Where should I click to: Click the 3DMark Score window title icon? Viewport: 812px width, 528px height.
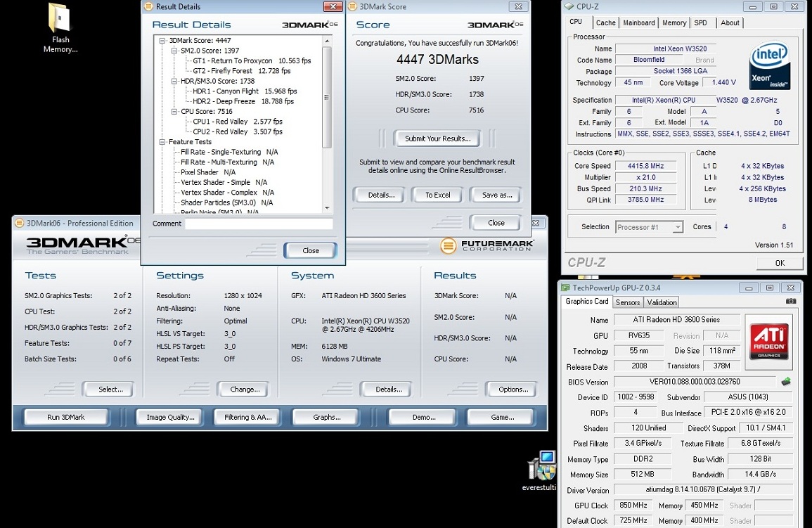tap(352, 7)
